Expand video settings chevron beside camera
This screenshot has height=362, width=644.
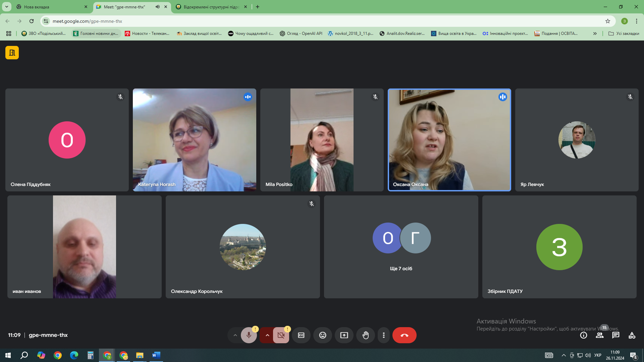[267, 335]
